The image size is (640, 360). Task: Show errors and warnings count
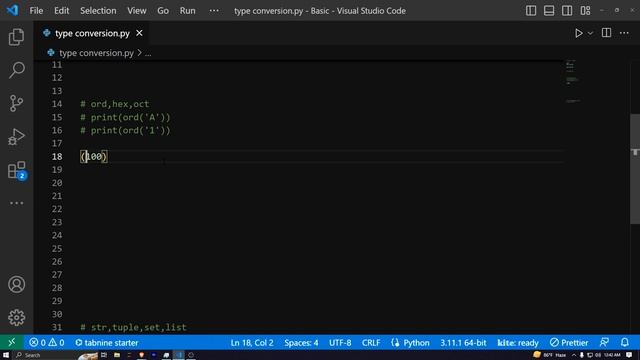click(47, 342)
